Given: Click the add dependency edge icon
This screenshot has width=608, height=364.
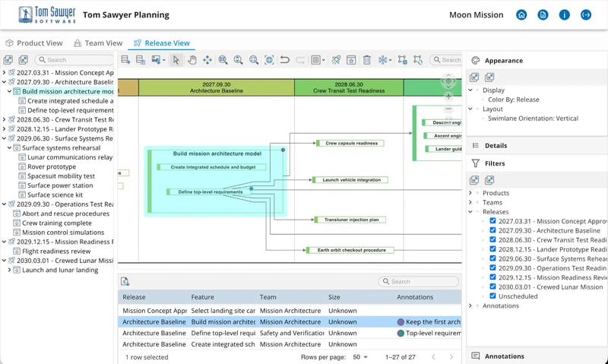Looking at the screenshot, I should click(x=403, y=60).
